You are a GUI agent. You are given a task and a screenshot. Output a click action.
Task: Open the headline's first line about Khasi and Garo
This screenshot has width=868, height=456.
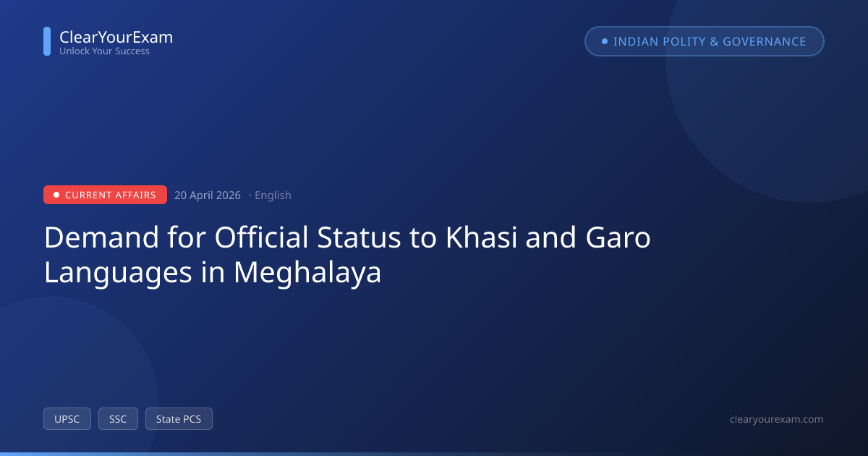coord(347,238)
